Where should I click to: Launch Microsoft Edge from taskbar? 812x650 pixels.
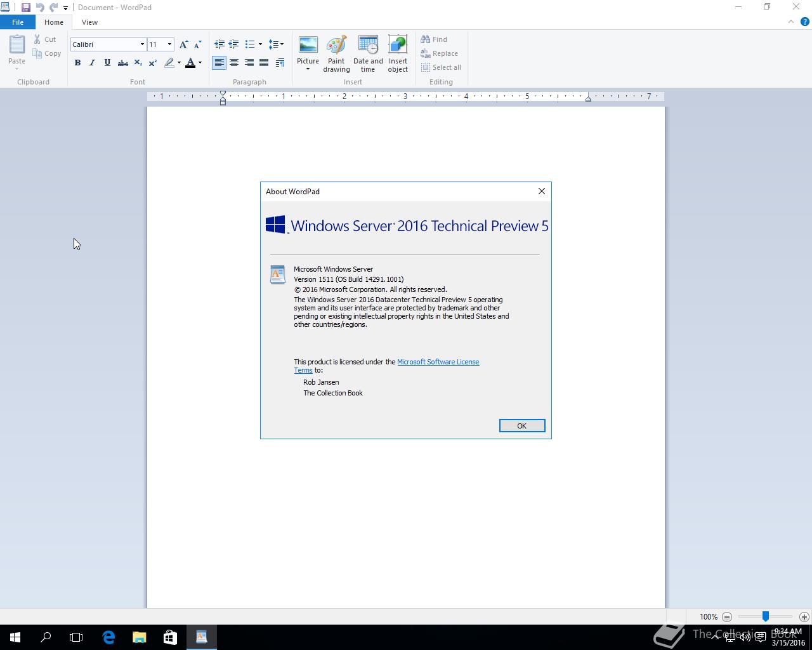(x=108, y=637)
